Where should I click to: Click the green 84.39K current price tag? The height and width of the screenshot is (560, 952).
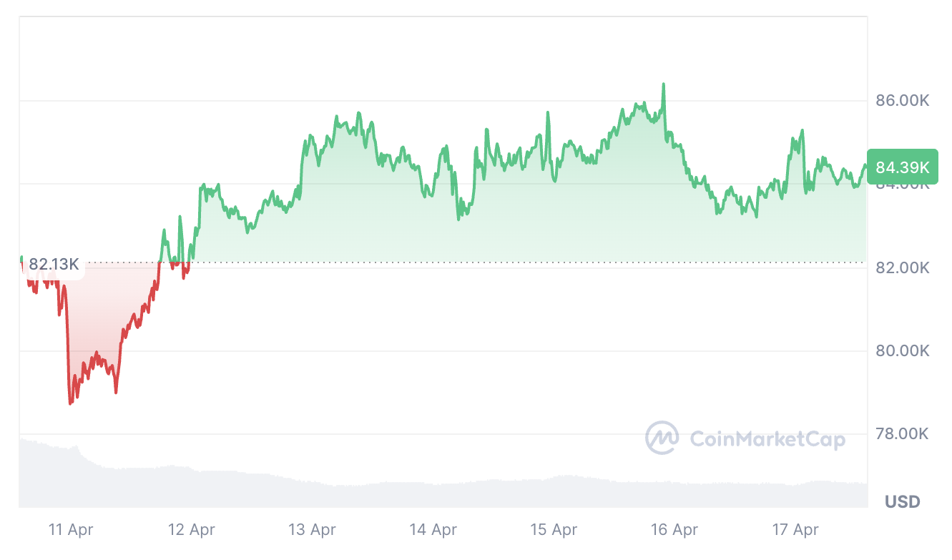[902, 167]
